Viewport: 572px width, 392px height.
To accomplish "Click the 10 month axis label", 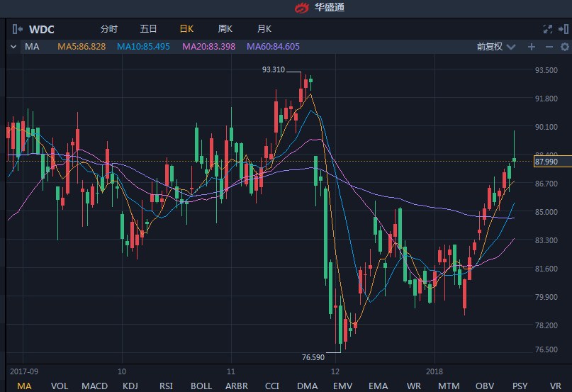I will click(x=121, y=371).
